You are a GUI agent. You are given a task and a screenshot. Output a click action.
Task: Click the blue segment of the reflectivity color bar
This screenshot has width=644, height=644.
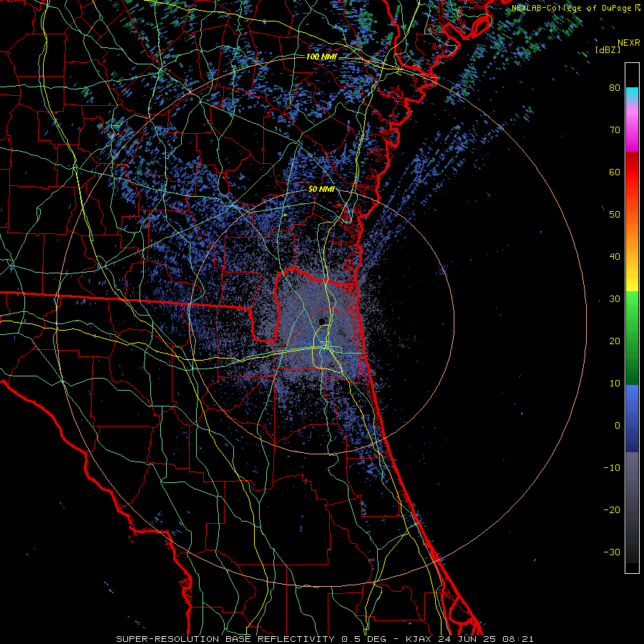pyautogui.click(x=632, y=418)
